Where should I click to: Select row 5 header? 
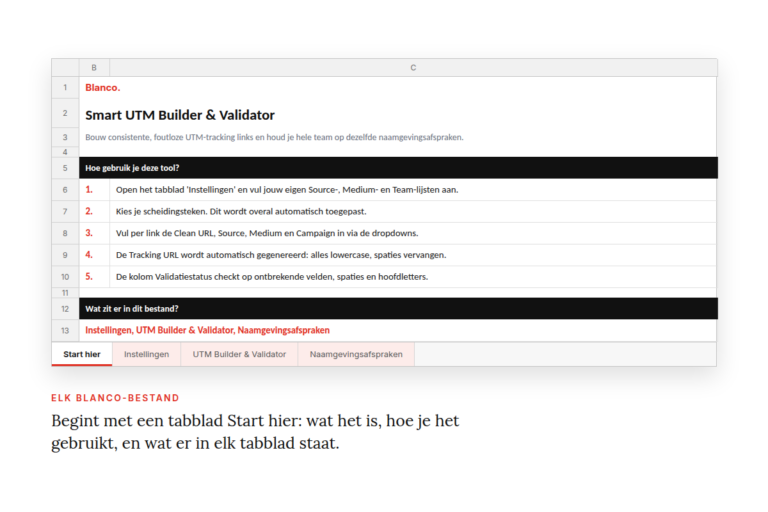click(x=65, y=168)
